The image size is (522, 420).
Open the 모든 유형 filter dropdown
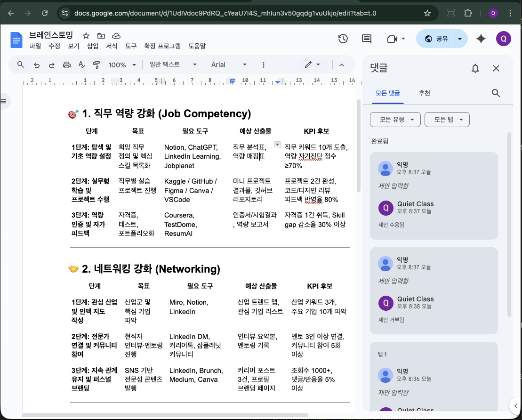(x=395, y=120)
